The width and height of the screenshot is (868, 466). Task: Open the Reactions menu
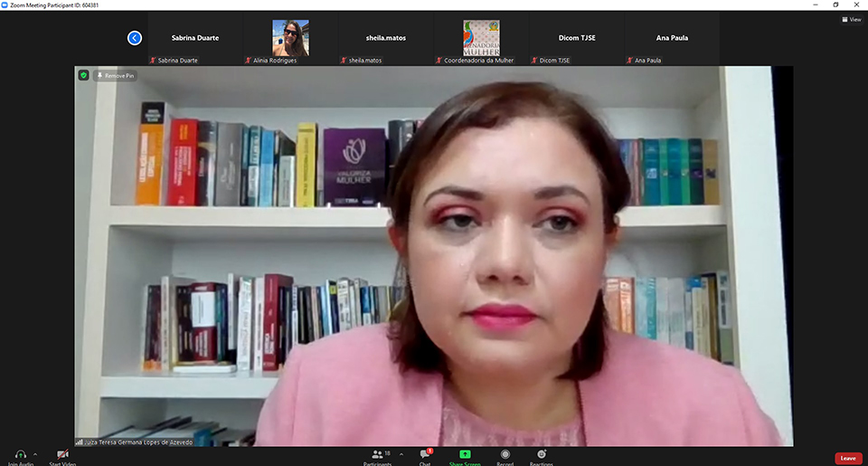pyautogui.click(x=542, y=454)
